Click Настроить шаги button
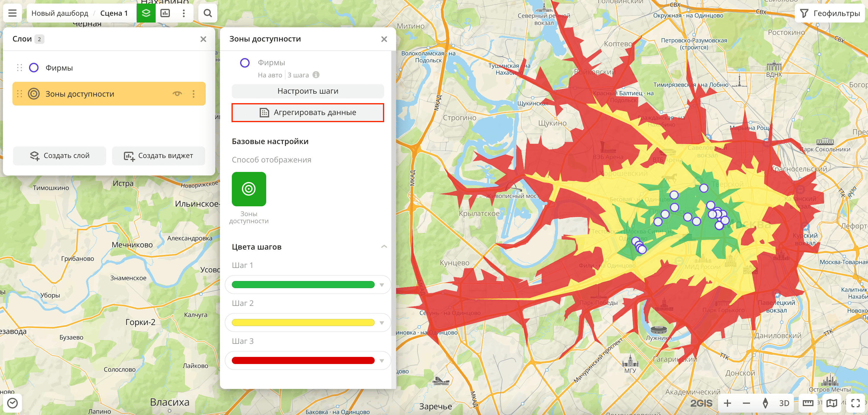 coord(308,91)
